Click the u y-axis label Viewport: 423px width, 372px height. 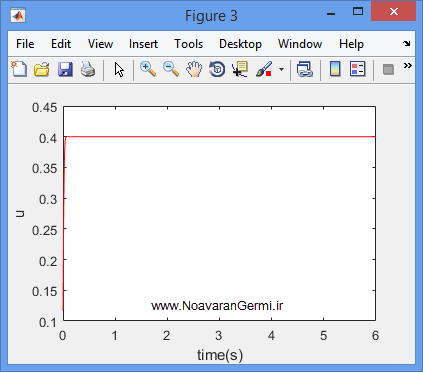(20, 214)
